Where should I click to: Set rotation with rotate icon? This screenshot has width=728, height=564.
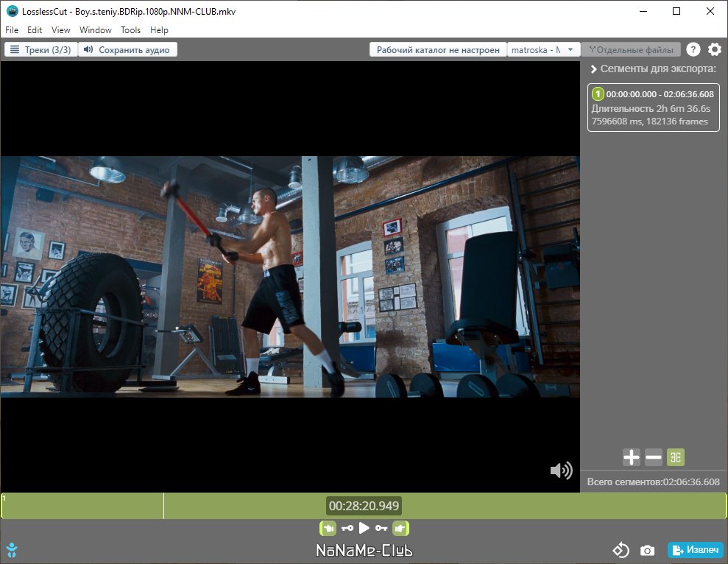click(x=621, y=550)
